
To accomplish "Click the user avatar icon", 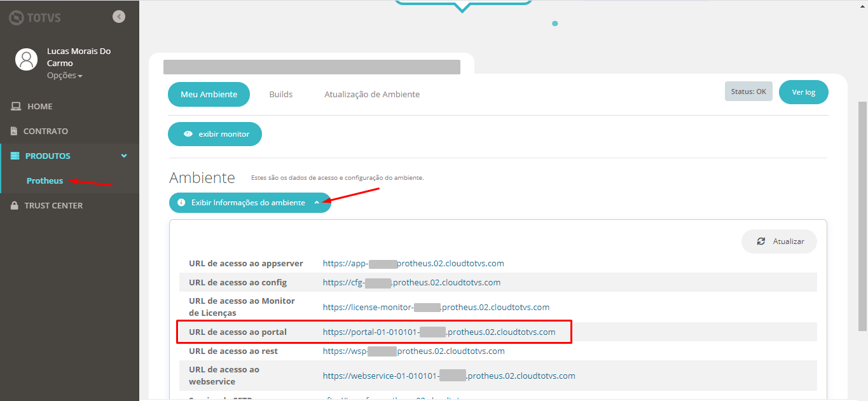I will pos(26,59).
